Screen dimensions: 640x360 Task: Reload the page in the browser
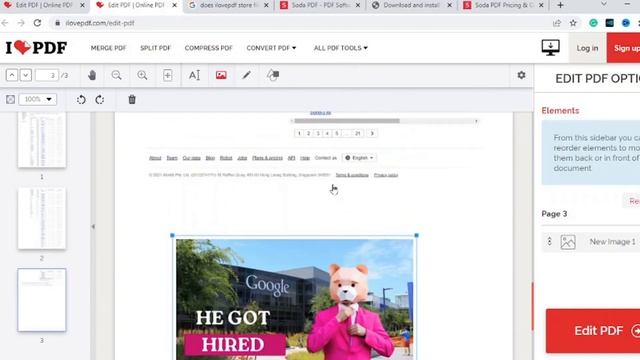tap(37, 23)
